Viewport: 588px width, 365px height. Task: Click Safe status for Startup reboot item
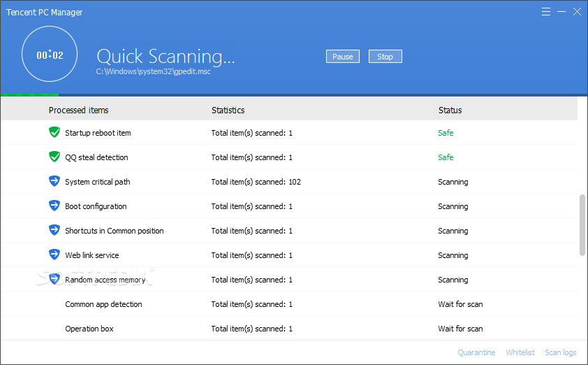point(446,133)
